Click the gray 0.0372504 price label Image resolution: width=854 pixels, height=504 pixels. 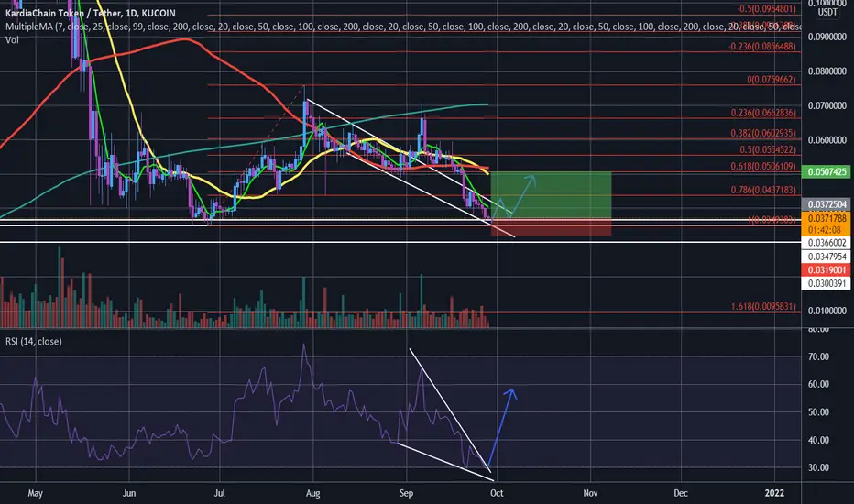coord(827,205)
